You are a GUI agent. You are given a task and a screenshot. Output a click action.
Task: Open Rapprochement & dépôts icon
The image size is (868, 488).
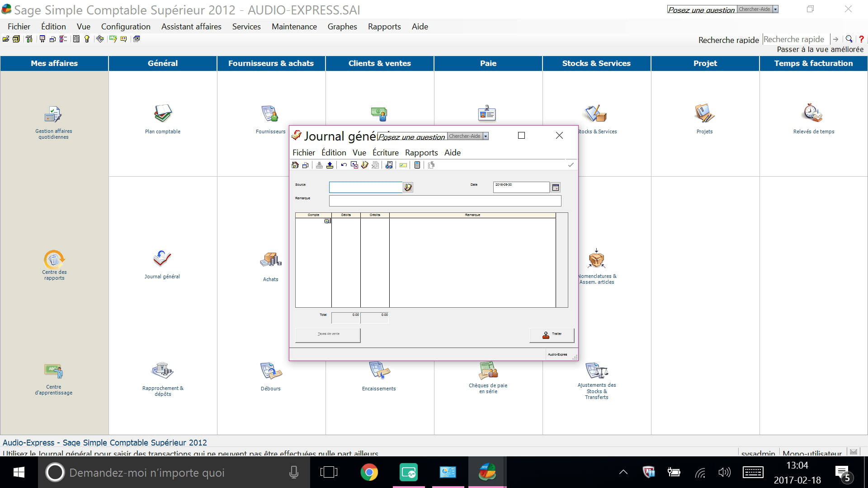(162, 371)
